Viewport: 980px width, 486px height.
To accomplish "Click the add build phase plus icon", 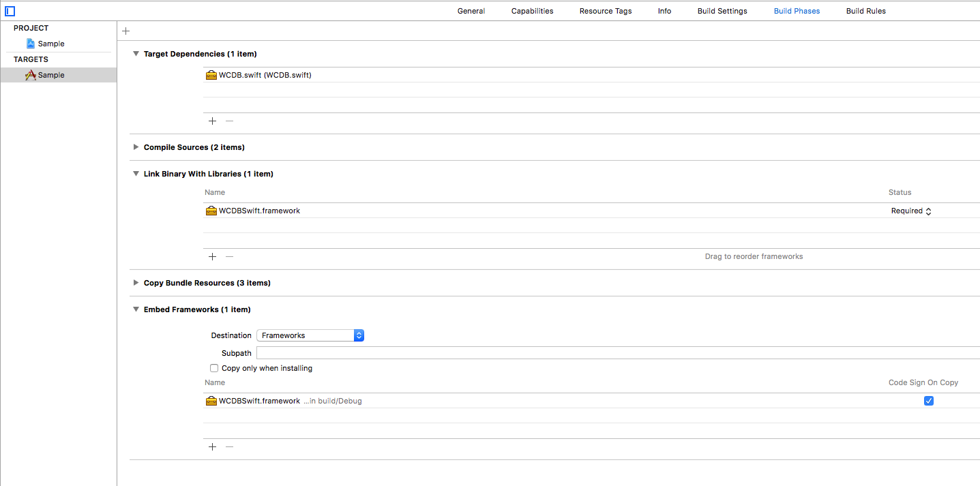I will click(125, 31).
